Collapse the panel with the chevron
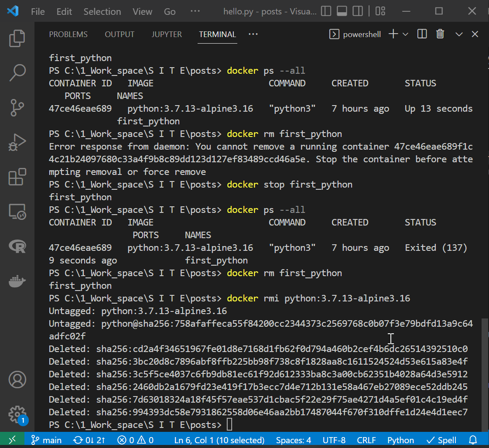Image resolution: width=489 pixels, height=448 pixels. click(459, 34)
